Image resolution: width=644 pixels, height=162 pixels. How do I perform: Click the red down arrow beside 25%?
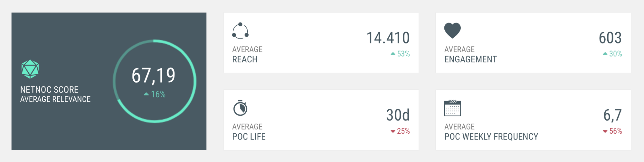(x=393, y=131)
